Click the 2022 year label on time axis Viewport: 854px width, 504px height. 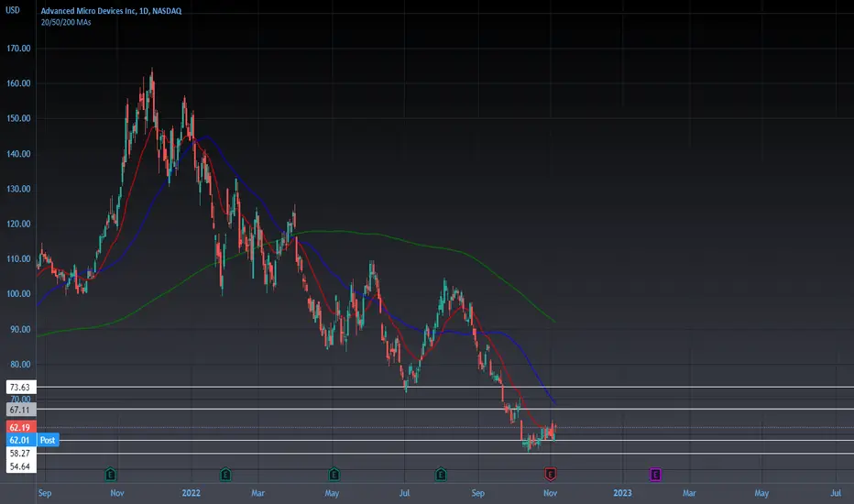tap(192, 493)
